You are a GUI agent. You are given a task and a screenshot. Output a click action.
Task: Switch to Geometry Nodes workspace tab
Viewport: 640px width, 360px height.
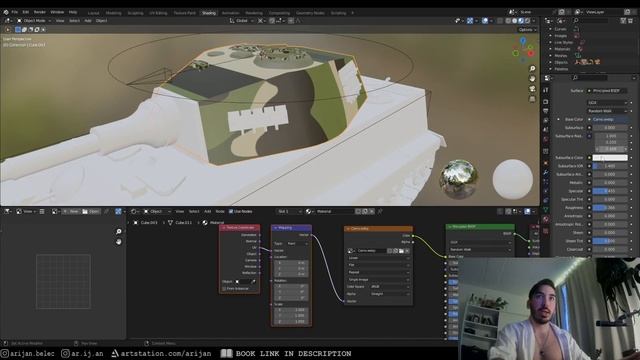(x=310, y=13)
